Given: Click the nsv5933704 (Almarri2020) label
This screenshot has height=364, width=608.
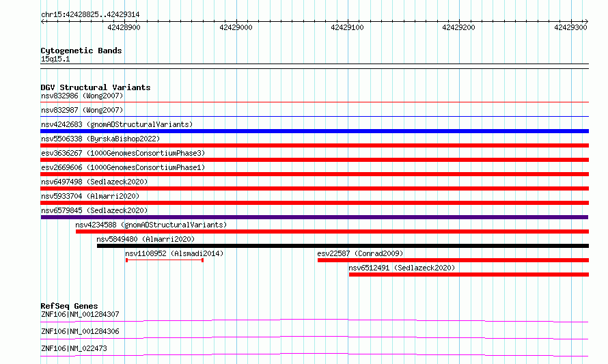Looking at the screenshot, I should [x=90, y=196].
